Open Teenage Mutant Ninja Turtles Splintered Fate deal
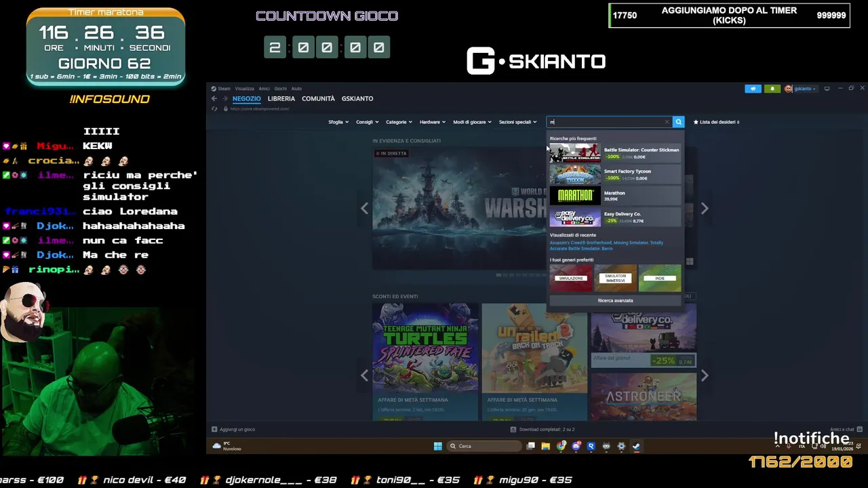This screenshot has height=488, width=868. [425, 361]
